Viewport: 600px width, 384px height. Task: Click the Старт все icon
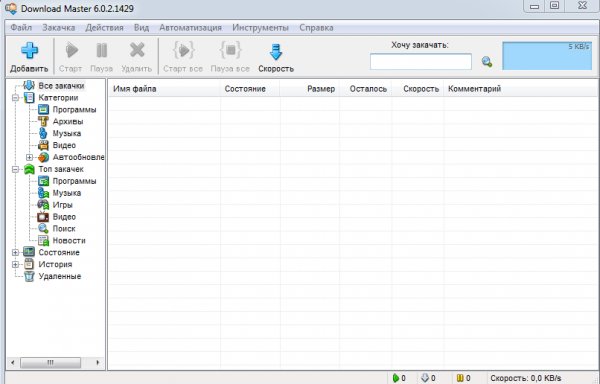[x=183, y=50]
